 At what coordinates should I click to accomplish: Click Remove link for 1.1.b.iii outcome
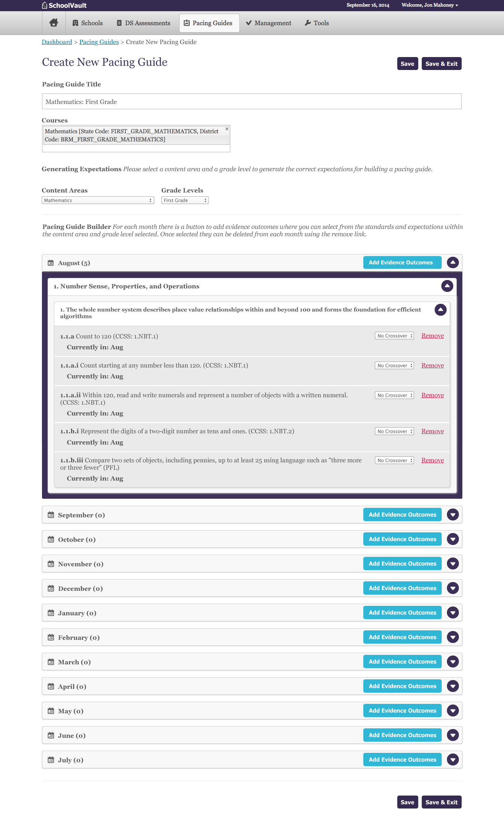coord(432,460)
